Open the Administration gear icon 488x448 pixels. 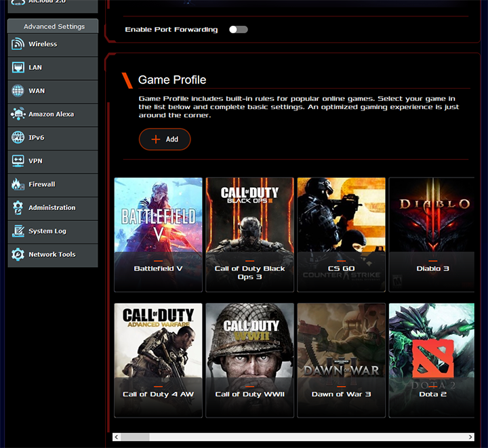(x=18, y=208)
